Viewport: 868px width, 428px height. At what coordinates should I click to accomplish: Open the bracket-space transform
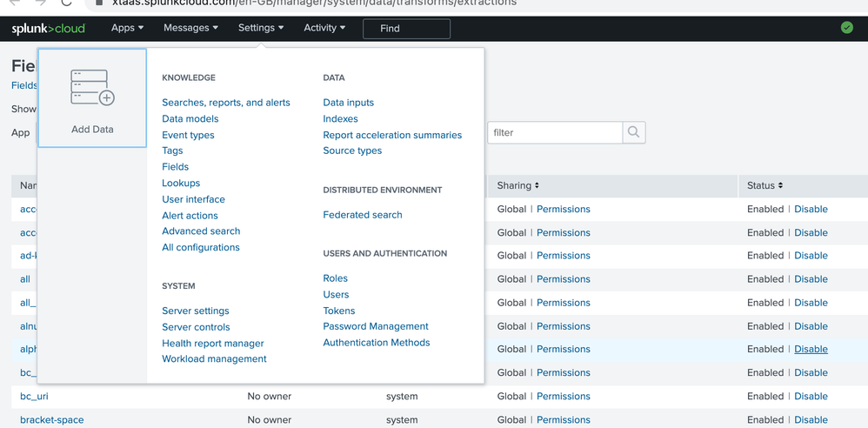point(52,419)
